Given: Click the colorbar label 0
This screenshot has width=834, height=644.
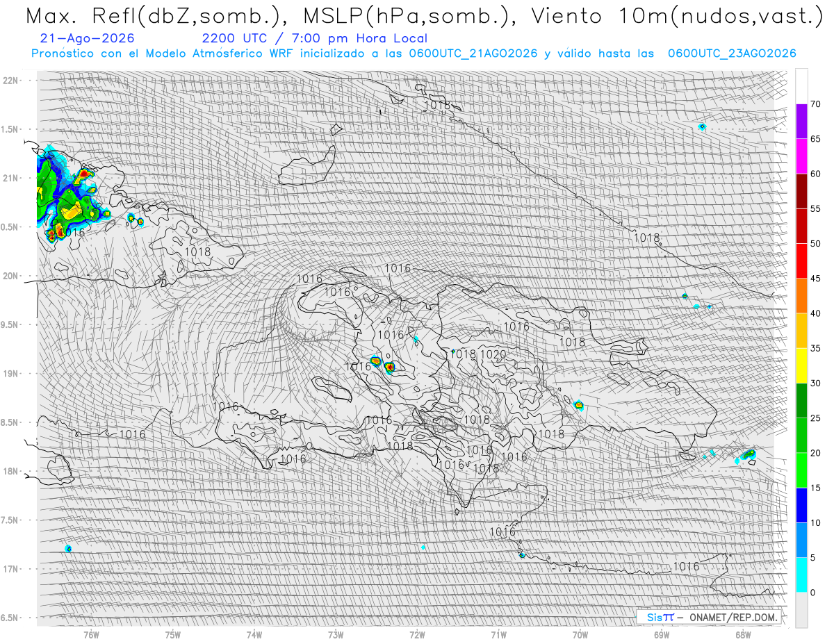Looking at the screenshot, I should (x=812, y=593).
